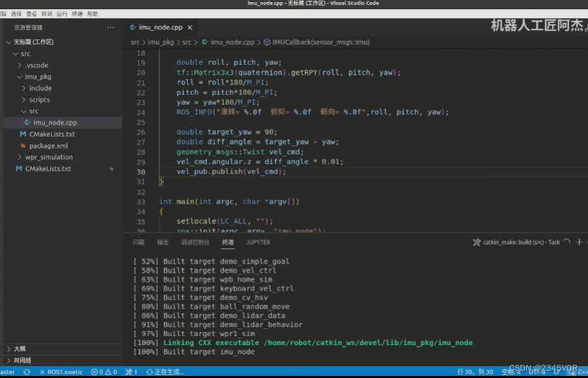Image resolution: width=588 pixels, height=378 pixels.
Task: Click the package.xml file in explorer
Action: tap(48, 145)
